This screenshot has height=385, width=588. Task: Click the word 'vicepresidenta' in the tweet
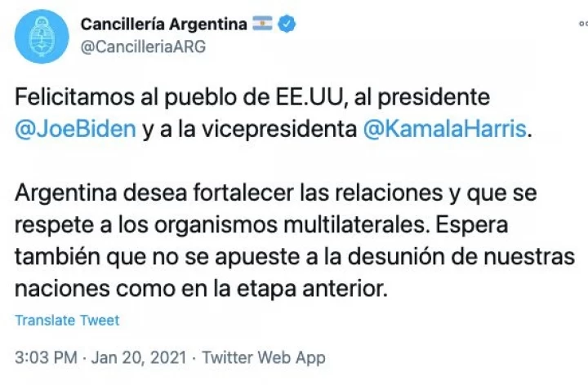pos(279,129)
